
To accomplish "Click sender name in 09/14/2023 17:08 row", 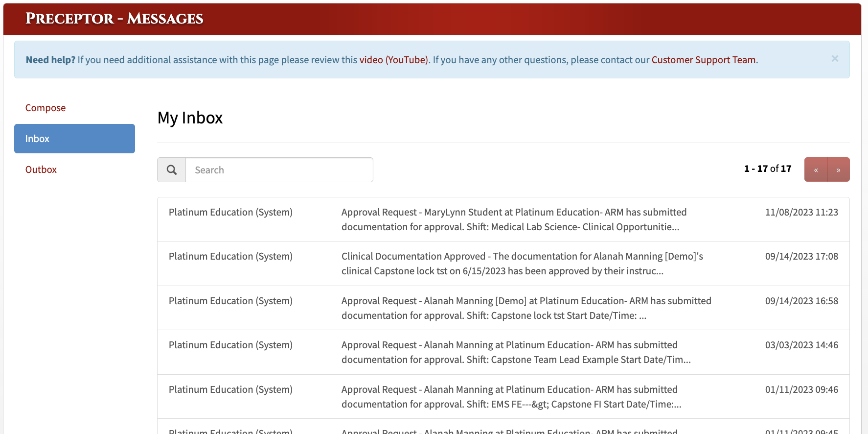I will (230, 256).
